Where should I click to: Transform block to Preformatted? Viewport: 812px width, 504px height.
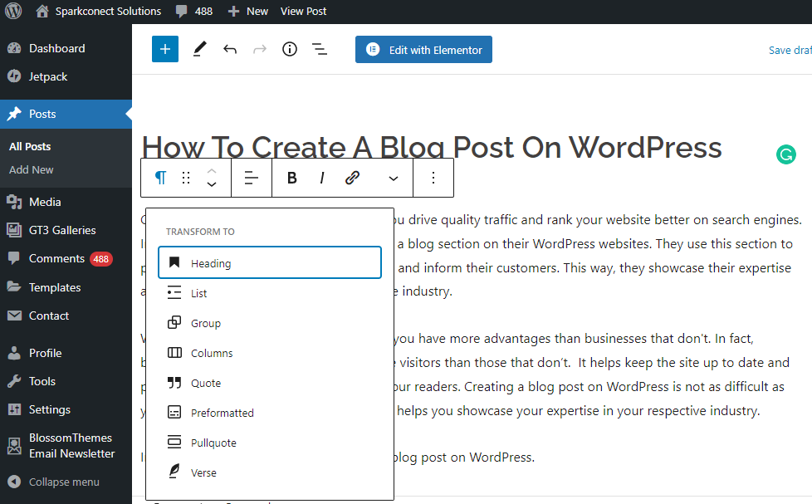[270, 413]
